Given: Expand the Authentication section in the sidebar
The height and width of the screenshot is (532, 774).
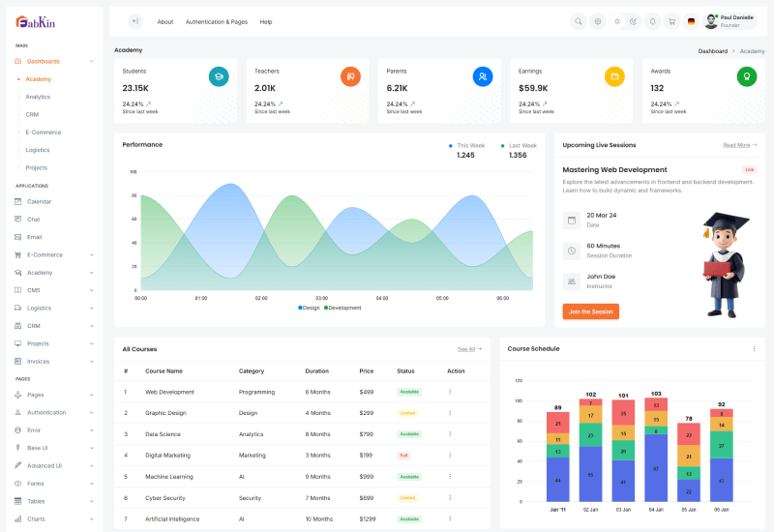Looking at the screenshot, I should pos(53,412).
